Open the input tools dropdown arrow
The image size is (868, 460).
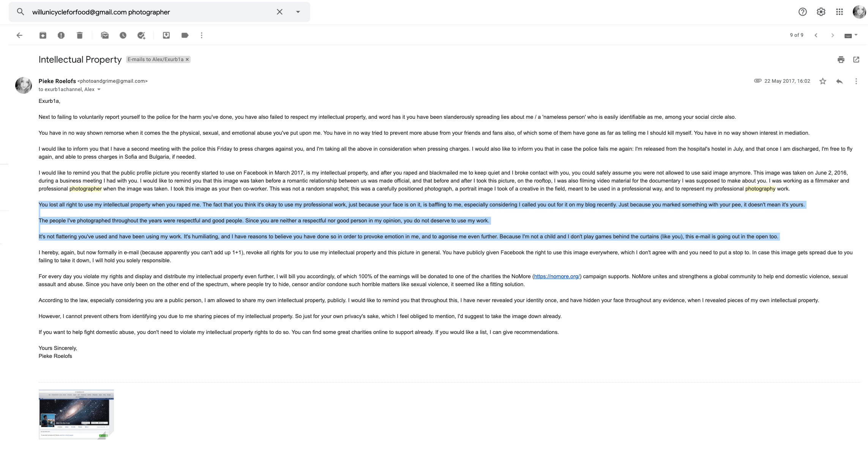pos(857,35)
